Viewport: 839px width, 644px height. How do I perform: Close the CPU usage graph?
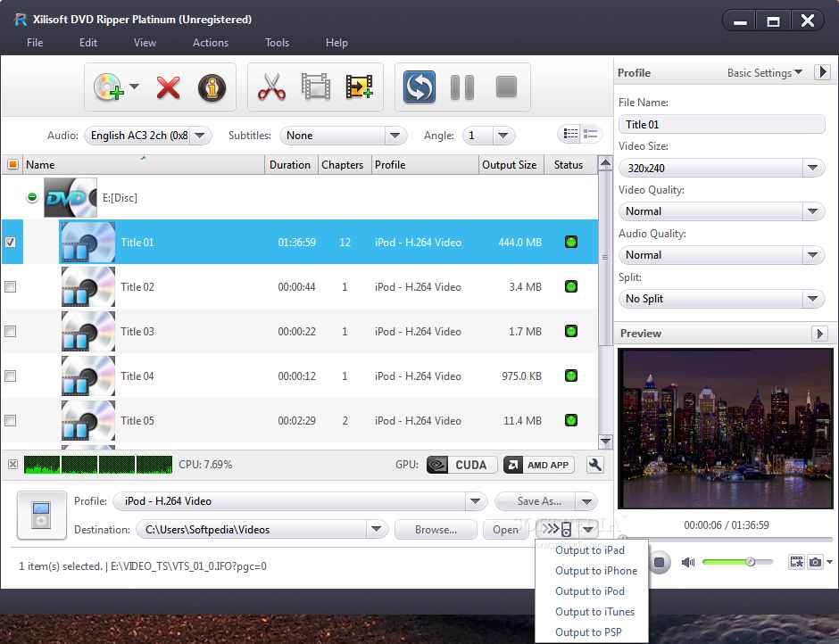pos(12,465)
